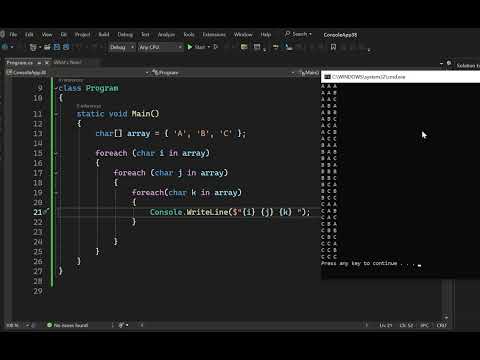Open the Start button dropdown arrow

point(209,47)
